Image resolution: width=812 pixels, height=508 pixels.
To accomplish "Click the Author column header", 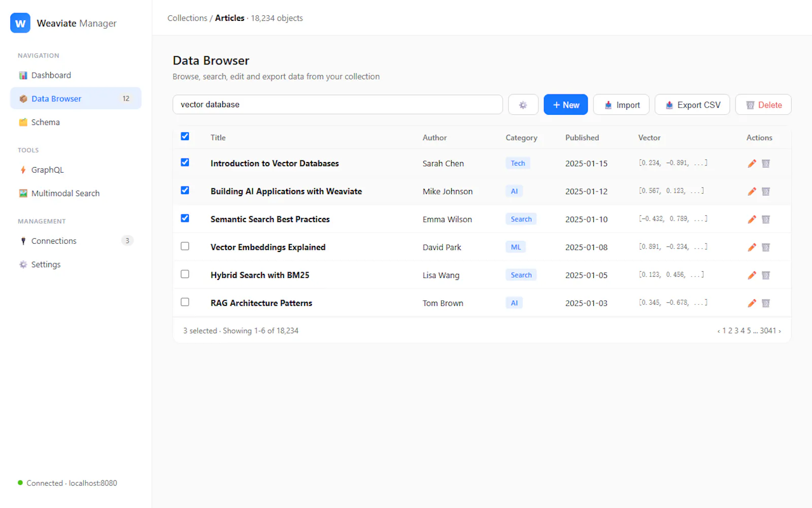I will coord(434,138).
